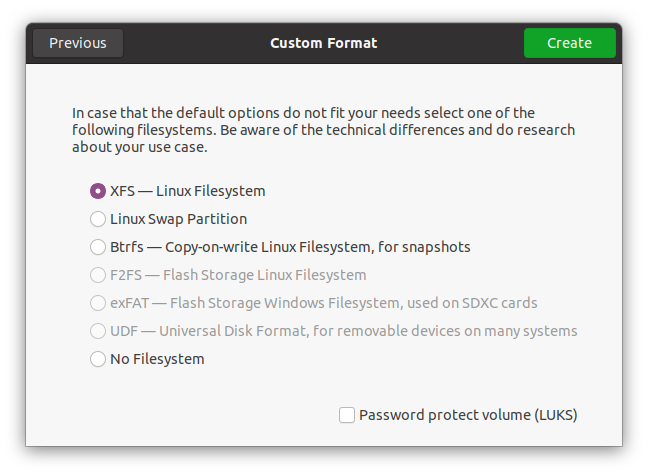This screenshot has height=475, width=648.
Task: Click the greyed-out exFAT radio circle
Action: pyautogui.click(x=98, y=303)
